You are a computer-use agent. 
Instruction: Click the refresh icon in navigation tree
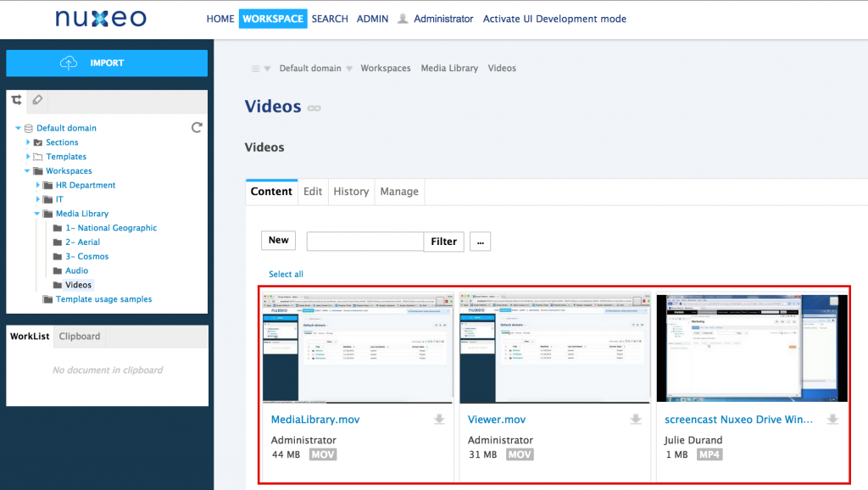pyautogui.click(x=197, y=127)
